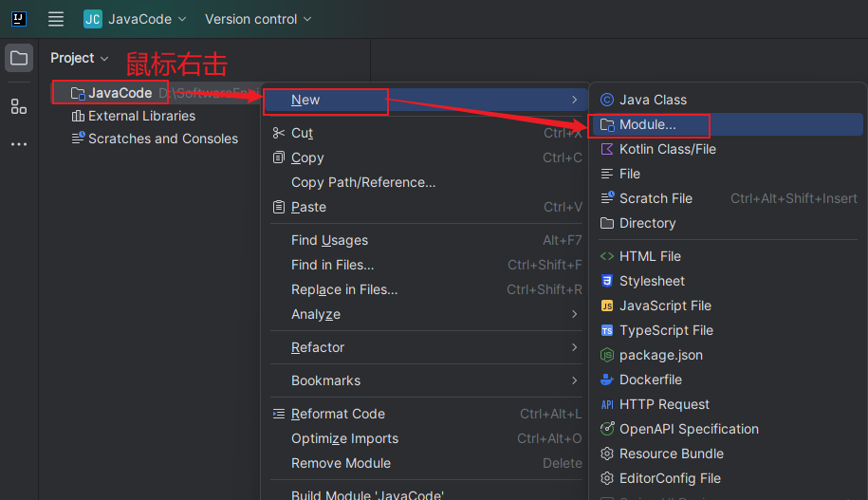This screenshot has height=500, width=868.
Task: Select Java Class in New submenu
Action: (653, 100)
